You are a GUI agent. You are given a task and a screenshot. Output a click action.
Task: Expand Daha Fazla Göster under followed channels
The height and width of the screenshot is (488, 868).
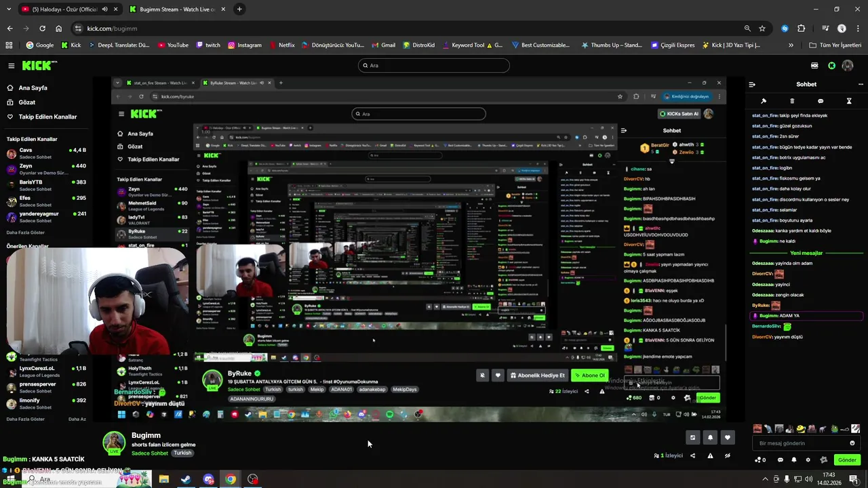26,232
